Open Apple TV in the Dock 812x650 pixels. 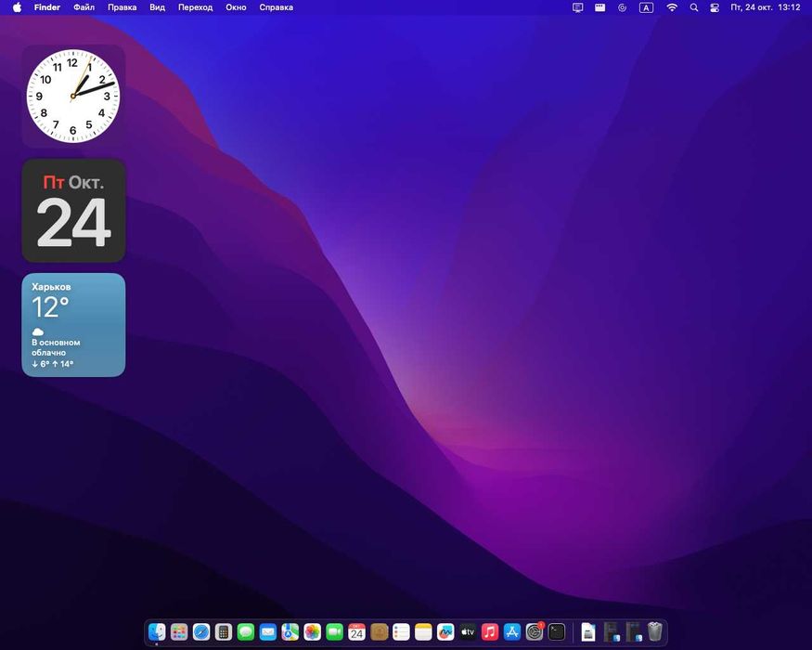pyautogui.click(x=468, y=631)
